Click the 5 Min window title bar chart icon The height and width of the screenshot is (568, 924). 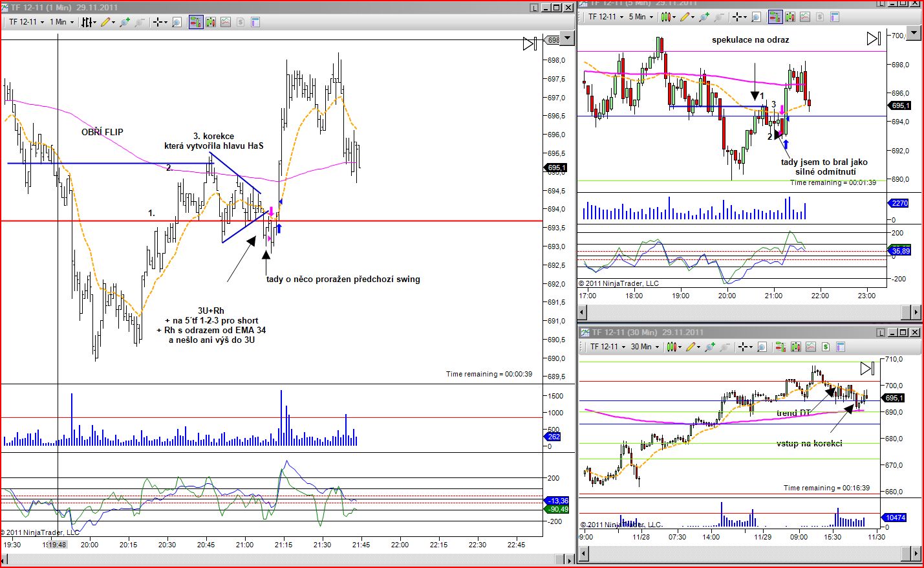coord(583,3)
